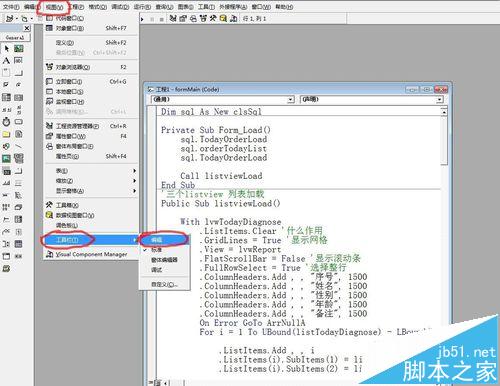This screenshot has height=386, width=500.
Task: Select the Data control in toolbox
Action: [x=19, y=159]
